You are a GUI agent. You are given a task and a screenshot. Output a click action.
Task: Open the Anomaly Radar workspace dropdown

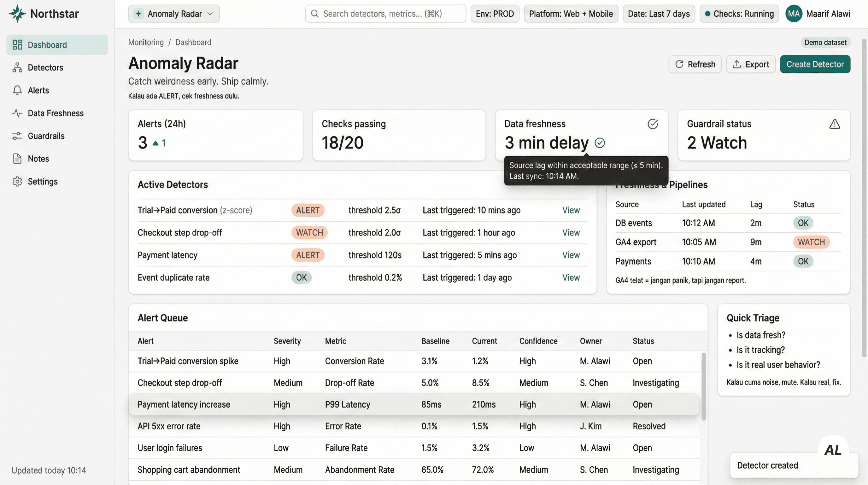click(174, 14)
